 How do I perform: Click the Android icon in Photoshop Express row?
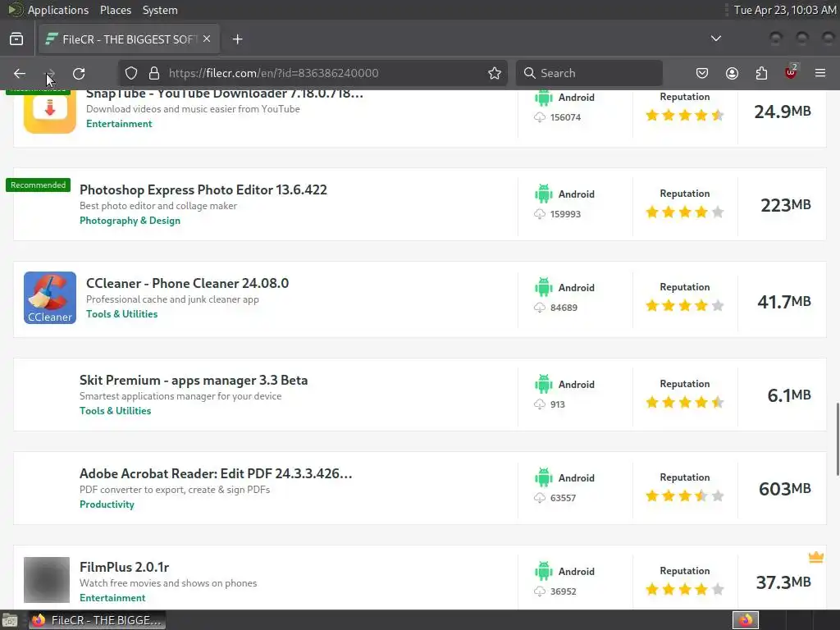click(543, 194)
